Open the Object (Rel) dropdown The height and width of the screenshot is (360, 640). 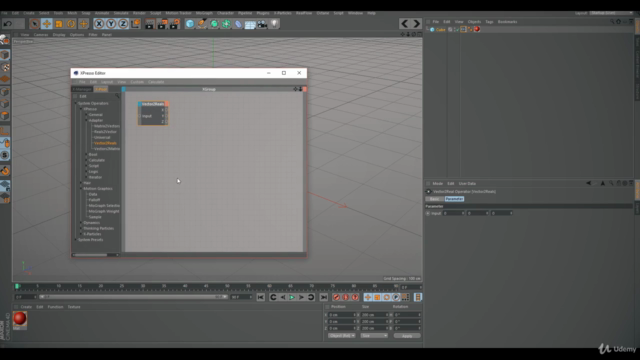pyautogui.click(x=341, y=336)
